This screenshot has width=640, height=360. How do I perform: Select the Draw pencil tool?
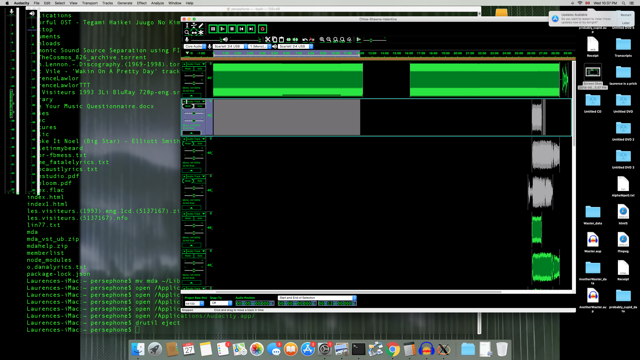201,26
